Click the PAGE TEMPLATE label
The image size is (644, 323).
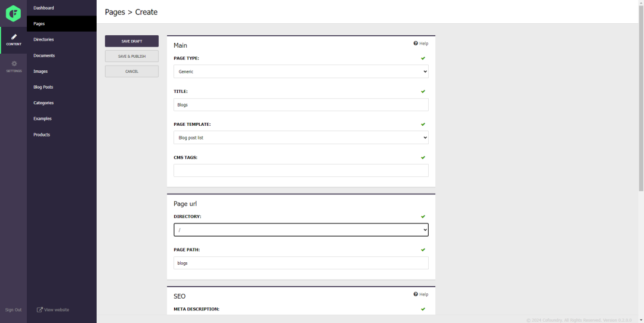coord(192,125)
